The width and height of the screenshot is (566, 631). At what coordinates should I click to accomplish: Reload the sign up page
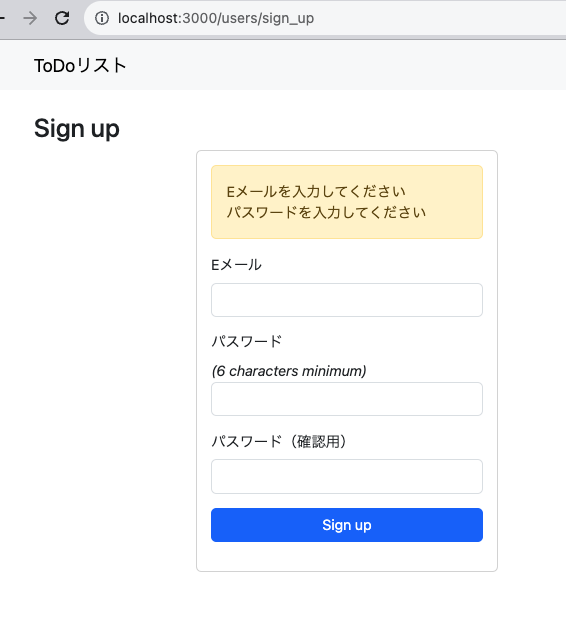coord(62,18)
